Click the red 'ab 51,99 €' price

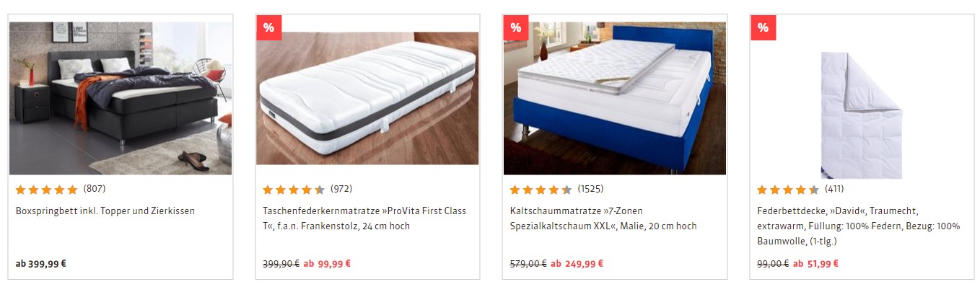[x=815, y=263]
